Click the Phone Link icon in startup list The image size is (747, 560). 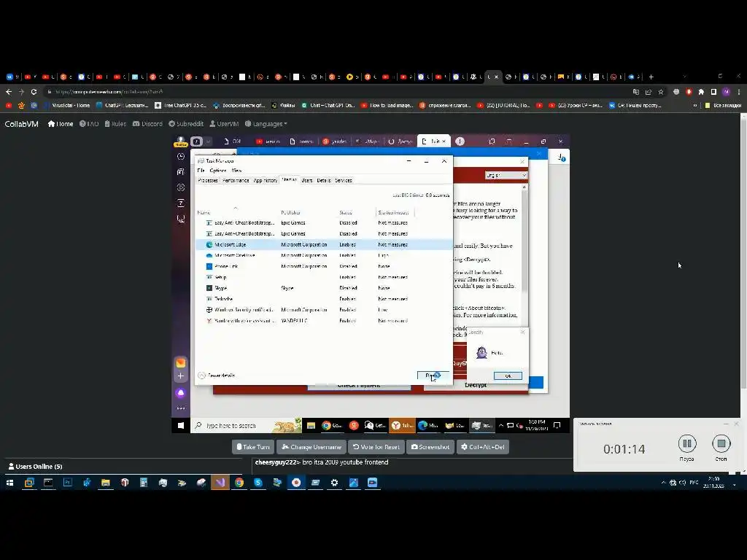coord(209,267)
